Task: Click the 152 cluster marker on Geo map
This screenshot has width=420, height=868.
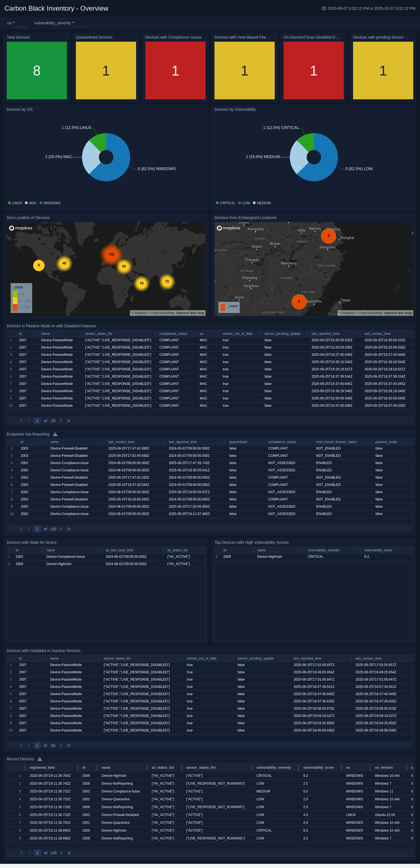Action: (x=111, y=254)
